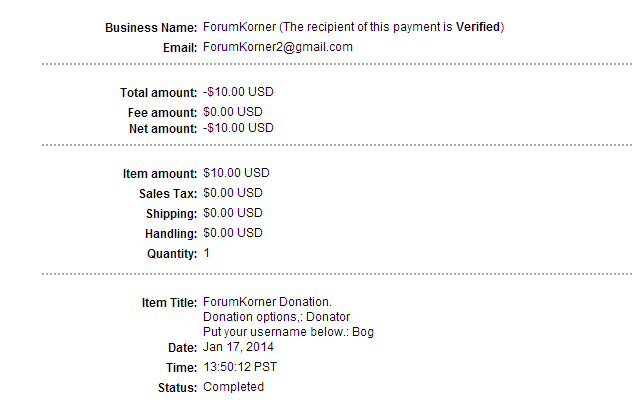Click the Shipping value $0.00 USD

coord(232,213)
